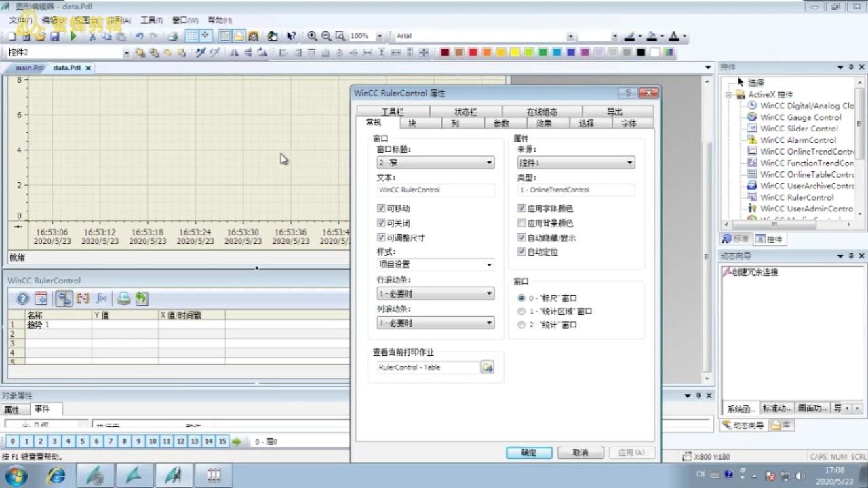Image resolution: width=868 pixels, height=488 pixels.
Task: Enable the 应用背景颜色 checkbox
Action: point(521,223)
